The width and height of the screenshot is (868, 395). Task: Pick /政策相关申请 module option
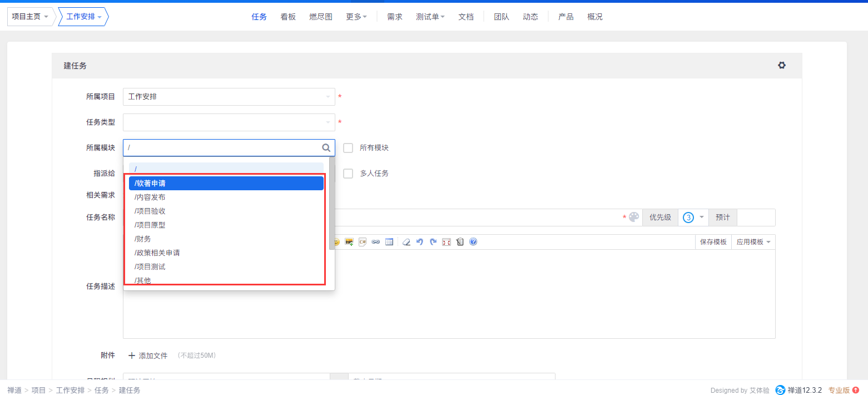tap(226, 253)
